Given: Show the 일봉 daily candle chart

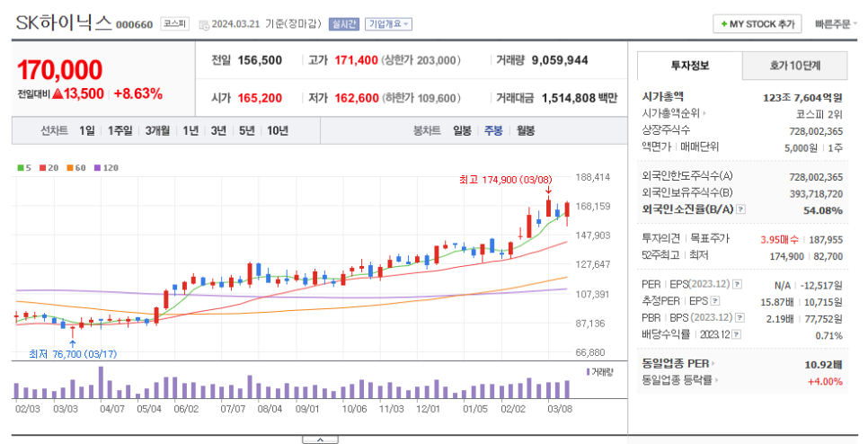Looking at the screenshot, I should click(x=462, y=130).
